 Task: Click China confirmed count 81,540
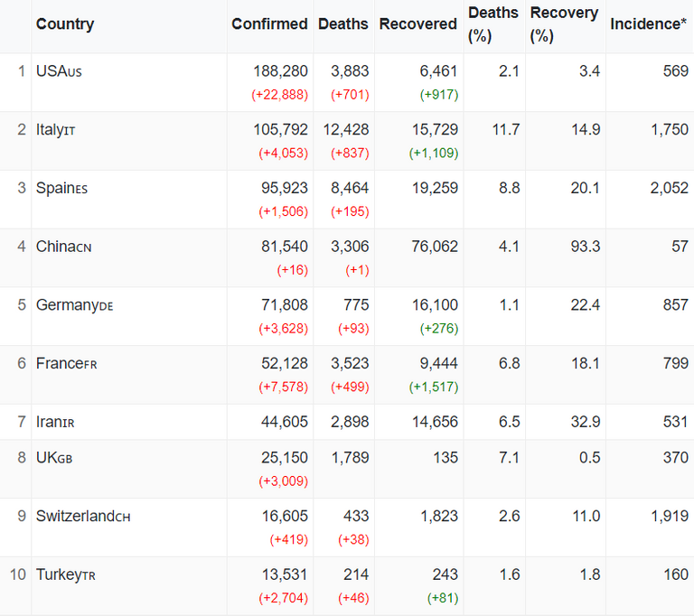pyautogui.click(x=285, y=247)
